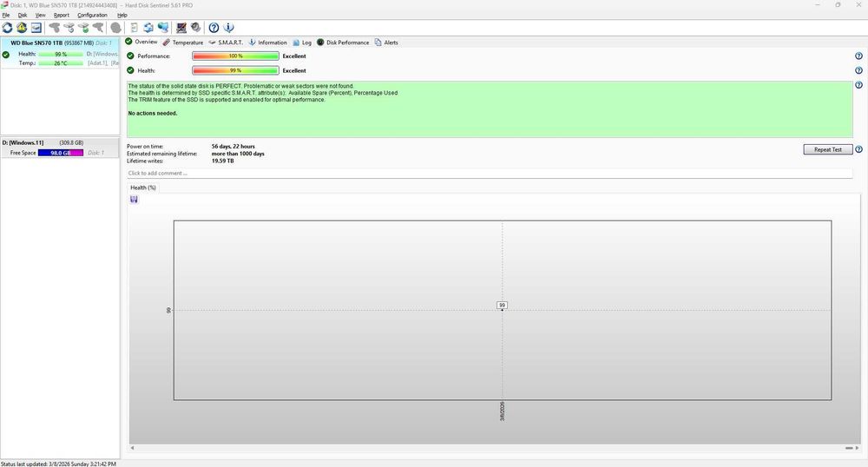868x467 pixels.
Task: Click the blue sync arrows toolbar icon
Action: (x=148, y=28)
